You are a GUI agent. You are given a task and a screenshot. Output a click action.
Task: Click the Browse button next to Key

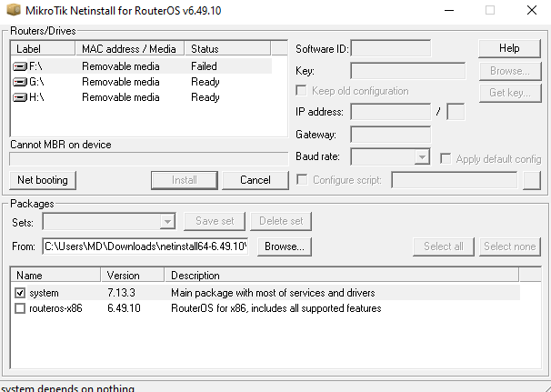pos(510,71)
